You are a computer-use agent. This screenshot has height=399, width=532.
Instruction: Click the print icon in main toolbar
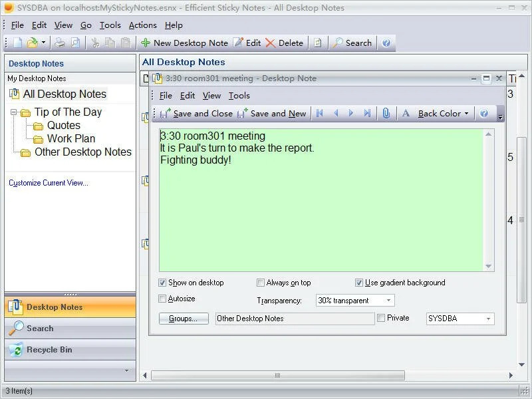point(60,43)
